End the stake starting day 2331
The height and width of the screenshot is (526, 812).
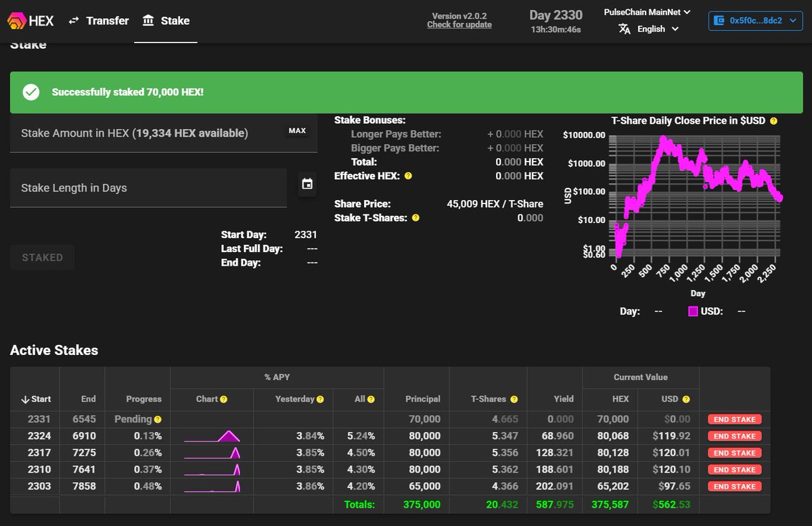click(x=734, y=419)
